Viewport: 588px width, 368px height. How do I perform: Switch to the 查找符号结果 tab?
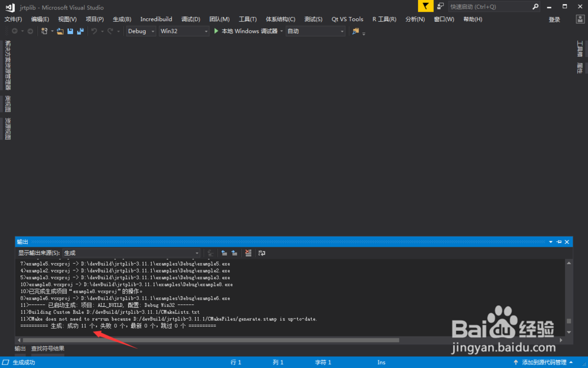[48, 349]
